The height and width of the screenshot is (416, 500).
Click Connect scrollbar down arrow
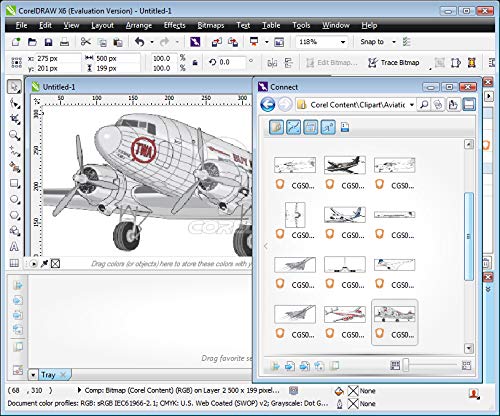pyautogui.click(x=469, y=348)
